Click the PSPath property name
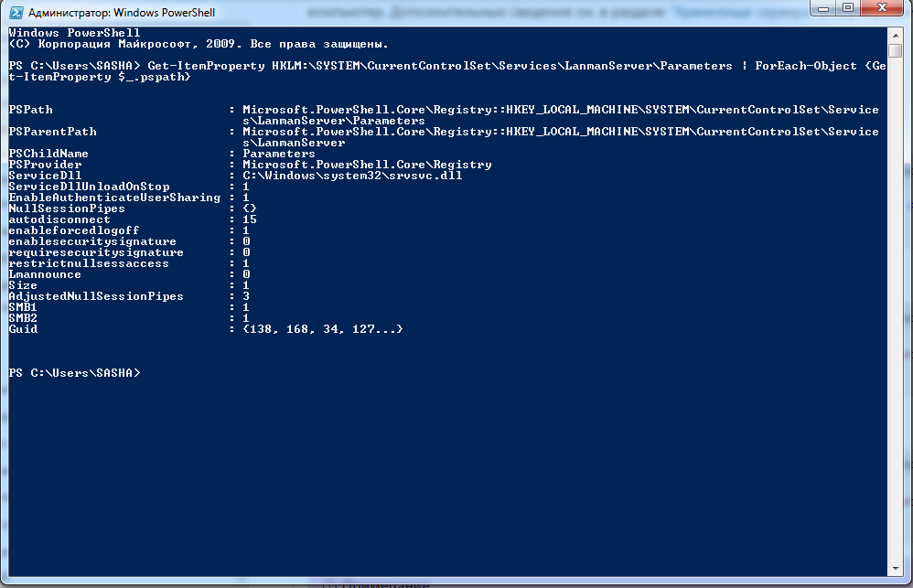Image resolution: width=913 pixels, height=588 pixels. (31, 110)
